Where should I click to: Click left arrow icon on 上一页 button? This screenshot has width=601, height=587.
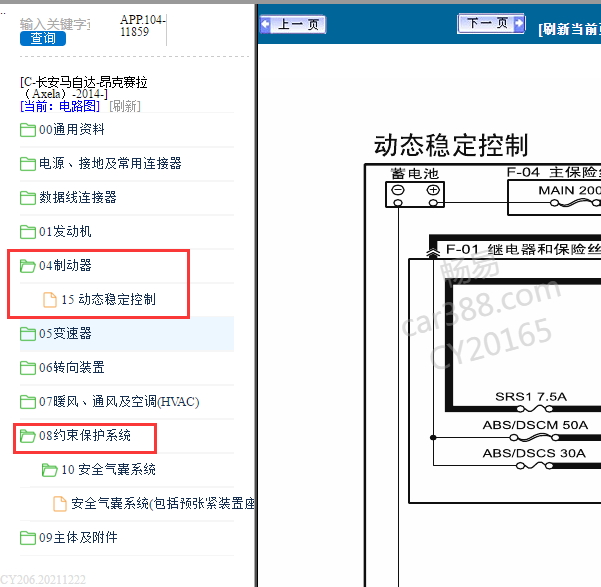coord(265,25)
